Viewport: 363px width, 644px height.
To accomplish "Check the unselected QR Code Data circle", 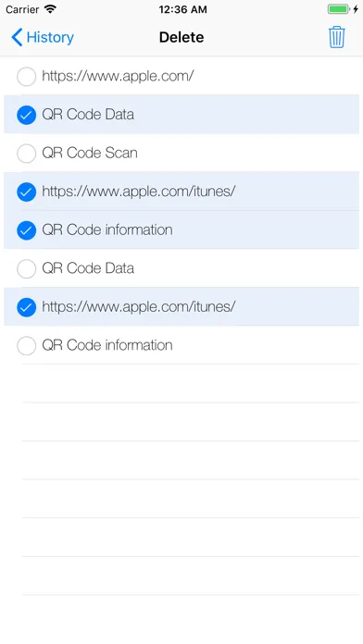I will coord(26,268).
